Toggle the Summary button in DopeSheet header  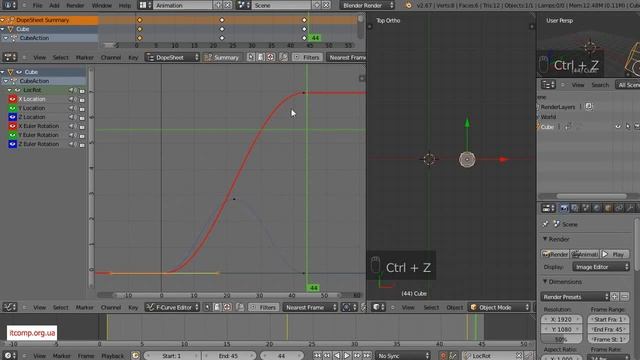[222, 58]
